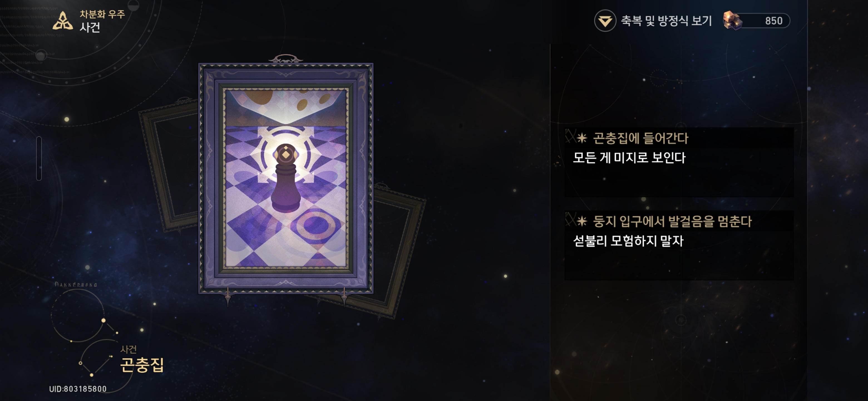The image size is (868, 401).
Task: Click the purple chess pawn illustration
Action: [x=286, y=178]
